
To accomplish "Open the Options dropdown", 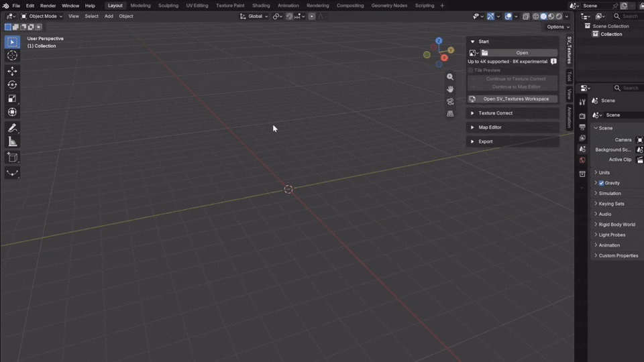I will click(558, 27).
